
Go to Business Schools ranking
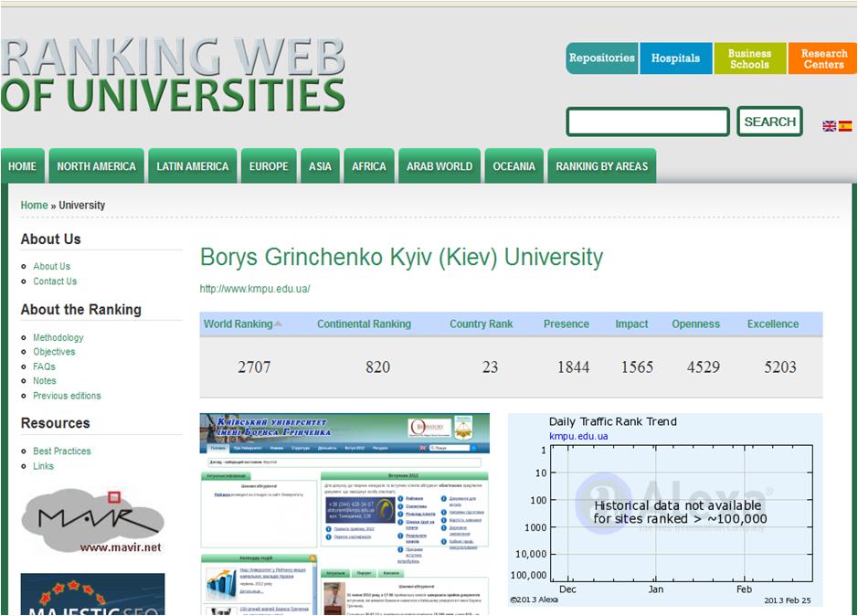[x=749, y=58]
